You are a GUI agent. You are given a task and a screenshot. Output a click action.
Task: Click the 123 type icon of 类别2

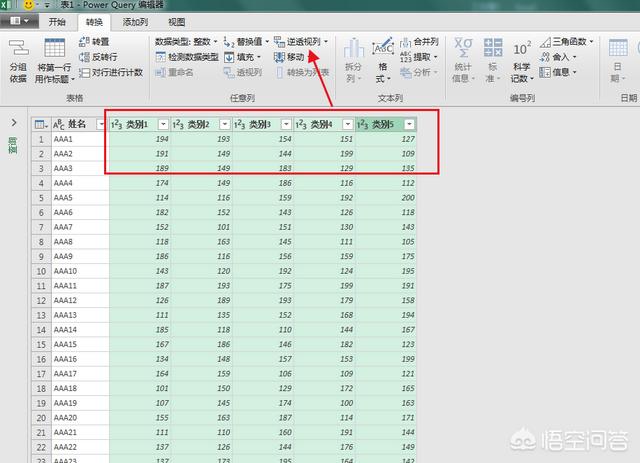pyautogui.click(x=178, y=124)
